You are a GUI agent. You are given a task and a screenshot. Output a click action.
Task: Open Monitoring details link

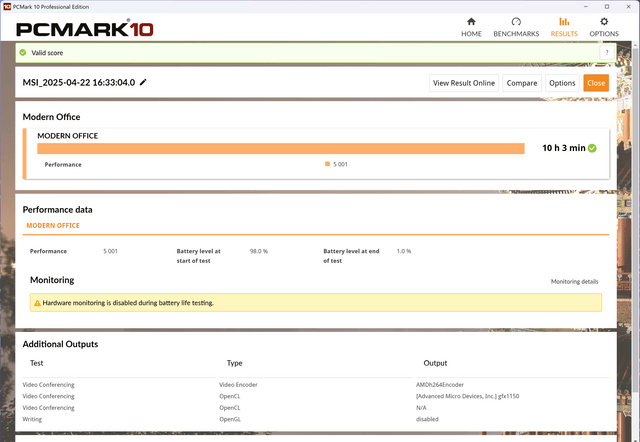click(574, 281)
